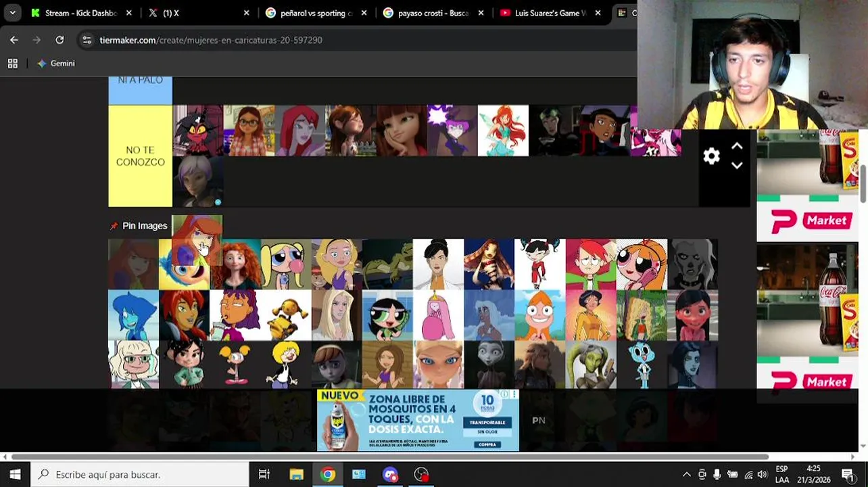This screenshot has height=487, width=868.
Task: Open the Gemini bookmark
Action: [56, 63]
